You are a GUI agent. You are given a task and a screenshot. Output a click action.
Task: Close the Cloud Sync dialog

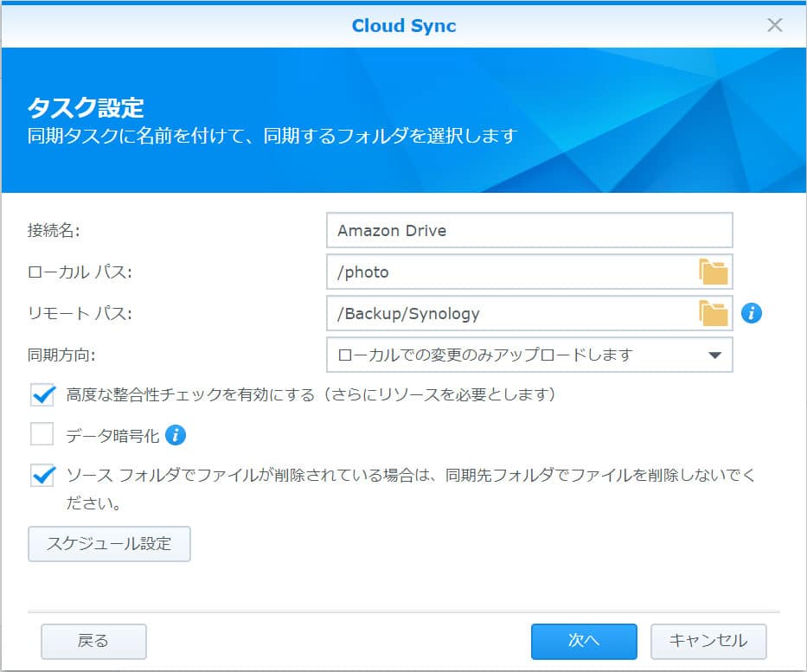pyautogui.click(x=775, y=25)
